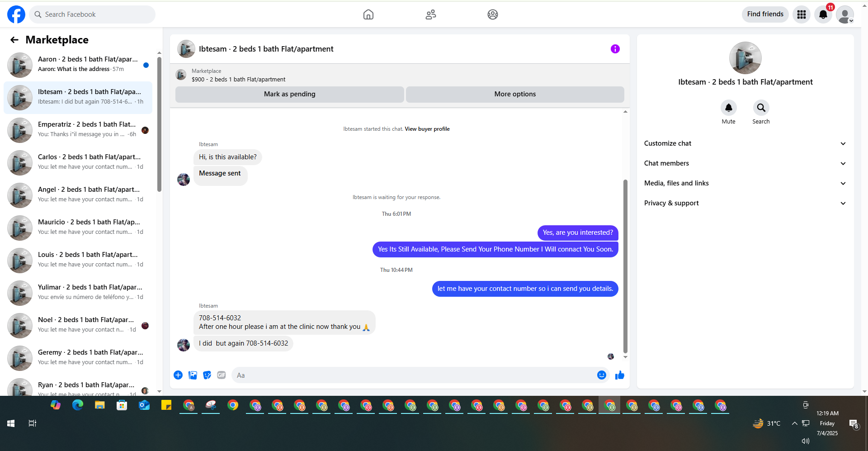Click the conversation list scrollbar

159,124
